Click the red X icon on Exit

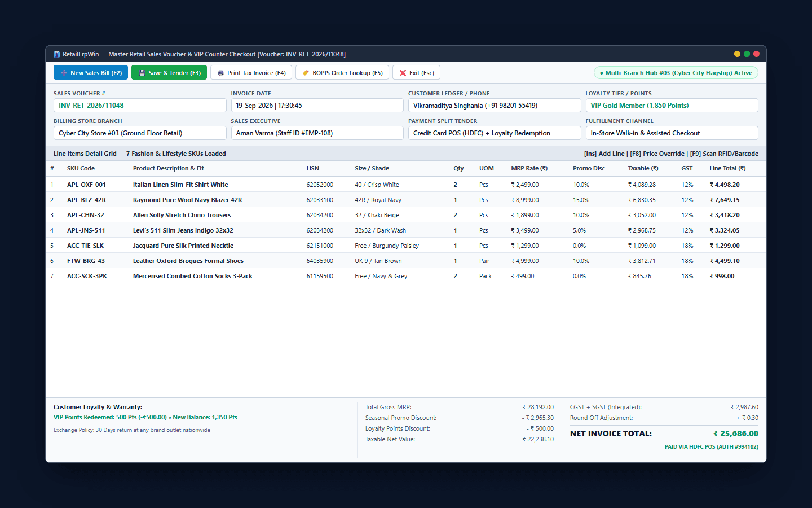[x=403, y=73]
